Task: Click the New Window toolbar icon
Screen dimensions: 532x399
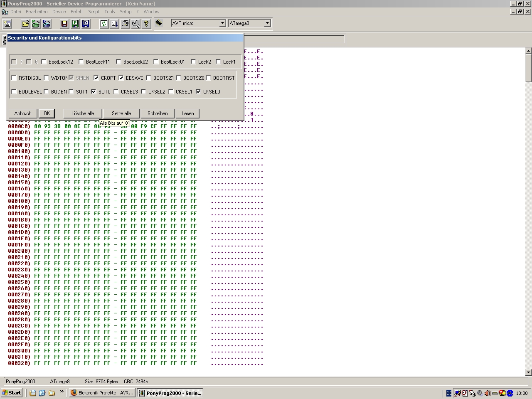Action: (7, 24)
